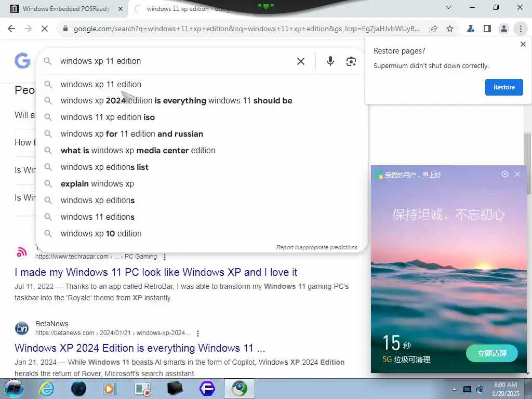Open the tab search chevron
This screenshot has height=399, width=532.
pyautogui.click(x=448, y=7)
